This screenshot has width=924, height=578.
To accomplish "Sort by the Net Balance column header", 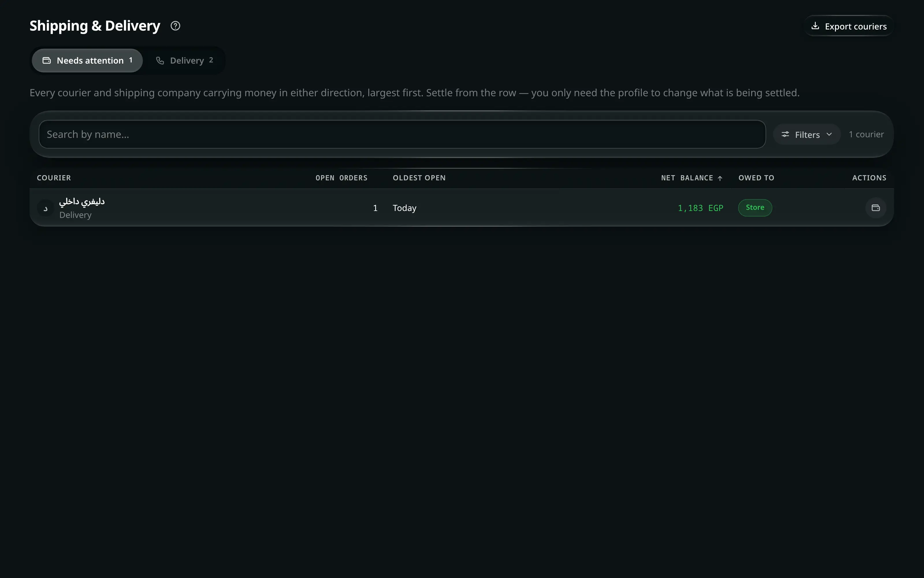I will [691, 178].
